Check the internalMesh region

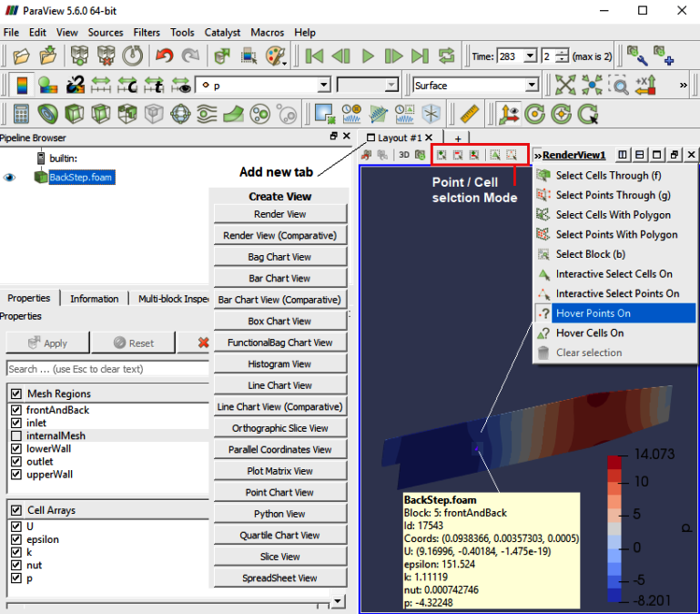coord(16,435)
